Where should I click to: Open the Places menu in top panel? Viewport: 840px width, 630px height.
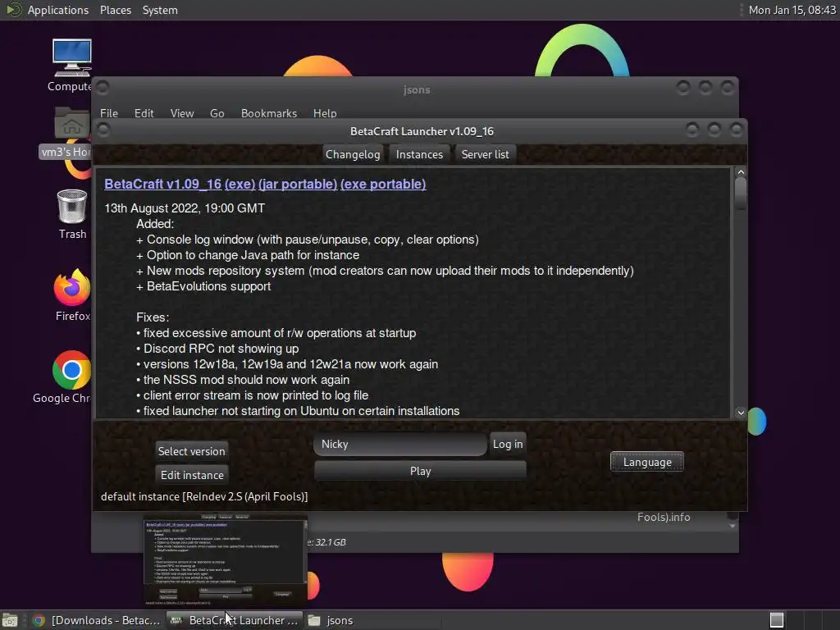pyautogui.click(x=115, y=10)
